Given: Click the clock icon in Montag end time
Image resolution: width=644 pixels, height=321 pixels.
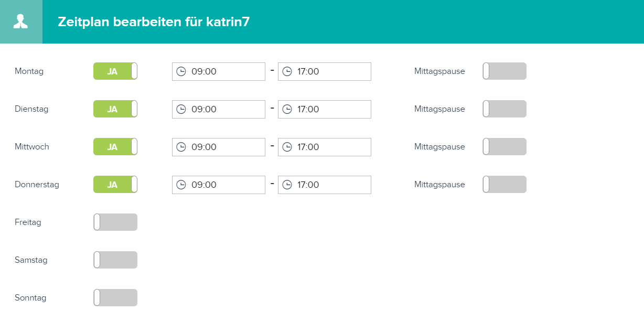Looking at the screenshot, I should tap(287, 71).
